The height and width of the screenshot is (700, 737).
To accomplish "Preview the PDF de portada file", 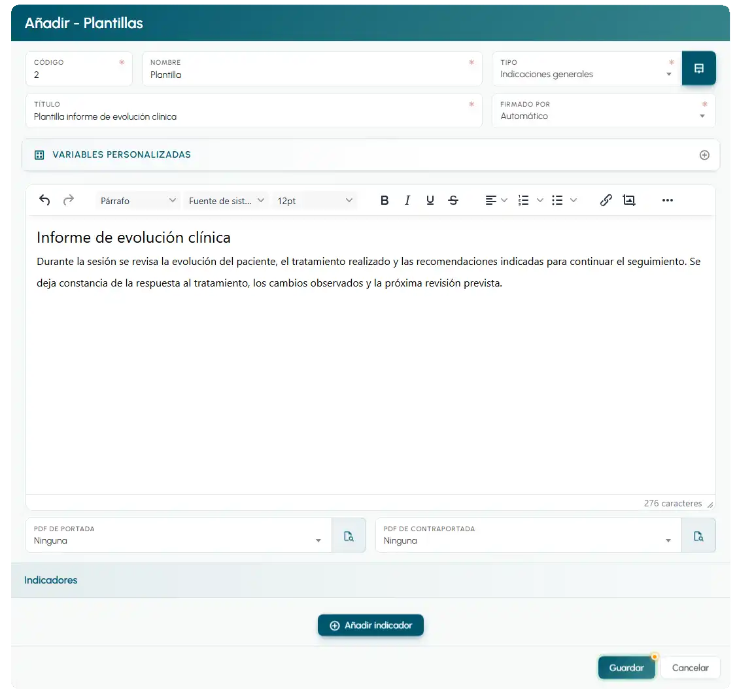I will [349, 535].
